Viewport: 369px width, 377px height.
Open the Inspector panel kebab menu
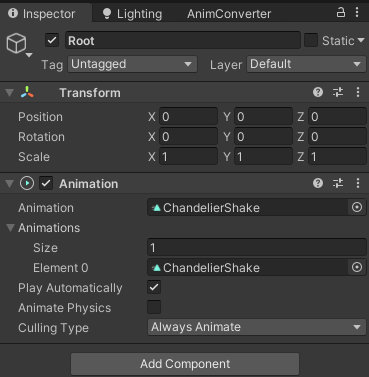357,13
